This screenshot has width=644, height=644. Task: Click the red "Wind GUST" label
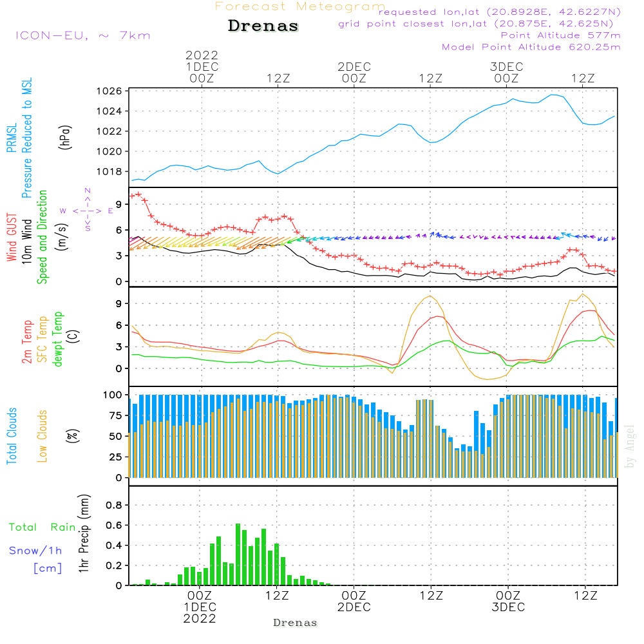click(x=12, y=237)
